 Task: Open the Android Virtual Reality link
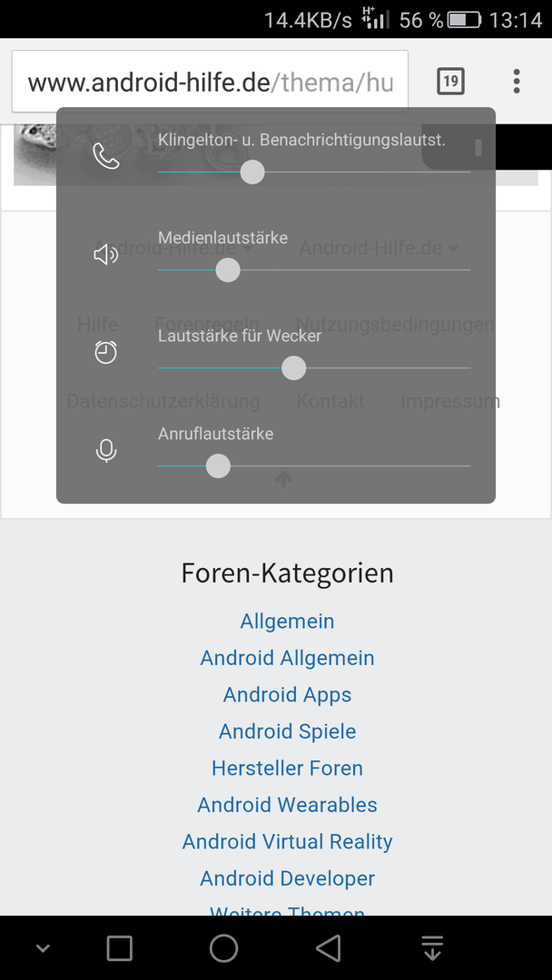click(x=288, y=842)
